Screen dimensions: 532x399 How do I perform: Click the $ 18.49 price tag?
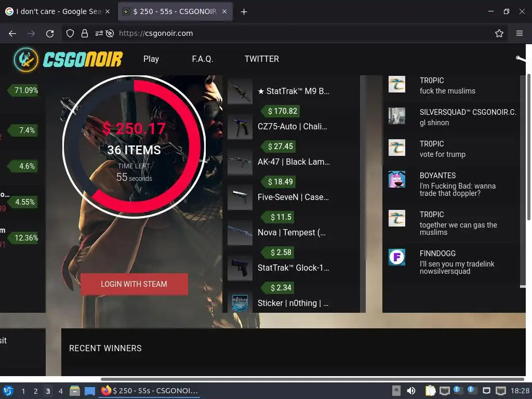[x=278, y=181]
